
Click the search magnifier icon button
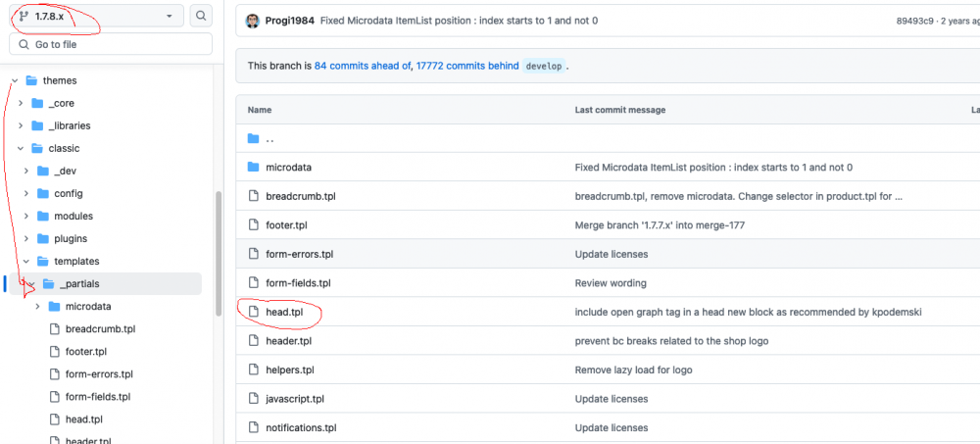200,16
